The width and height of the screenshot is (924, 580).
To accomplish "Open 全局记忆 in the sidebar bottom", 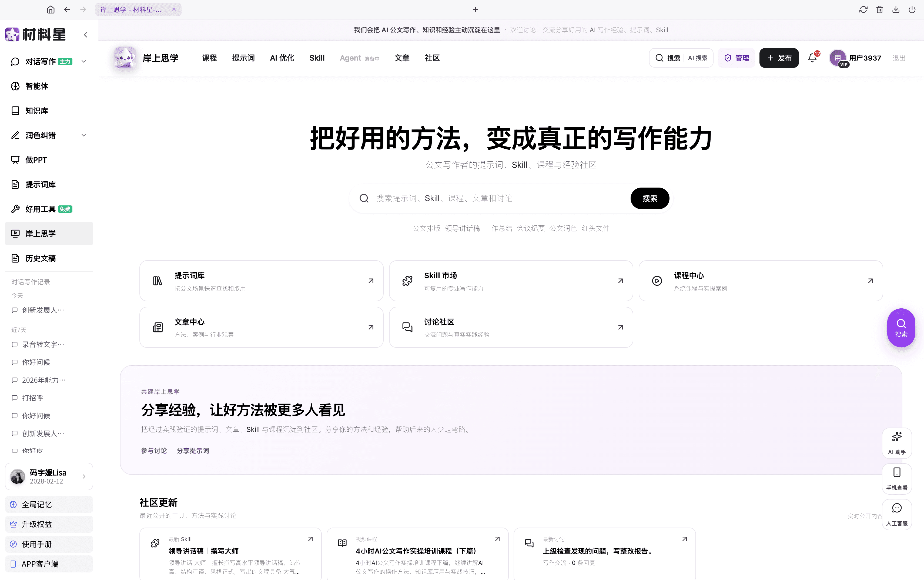I will click(49, 504).
